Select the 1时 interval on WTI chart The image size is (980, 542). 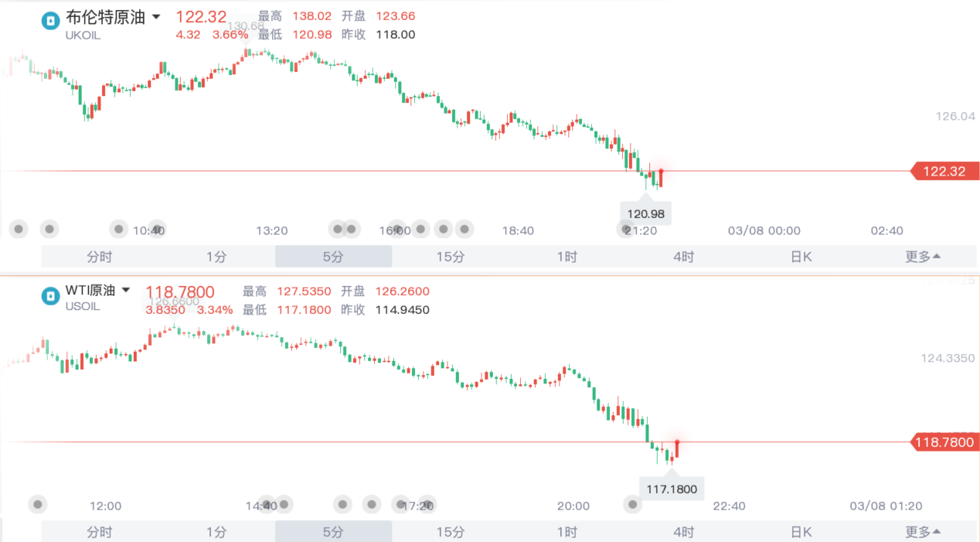pyautogui.click(x=567, y=532)
